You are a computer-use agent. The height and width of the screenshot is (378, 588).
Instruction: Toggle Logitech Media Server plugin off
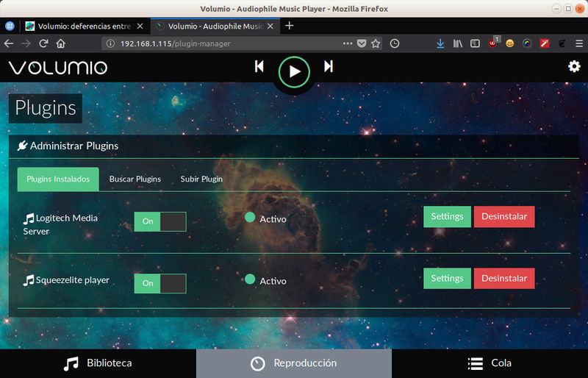tap(160, 221)
